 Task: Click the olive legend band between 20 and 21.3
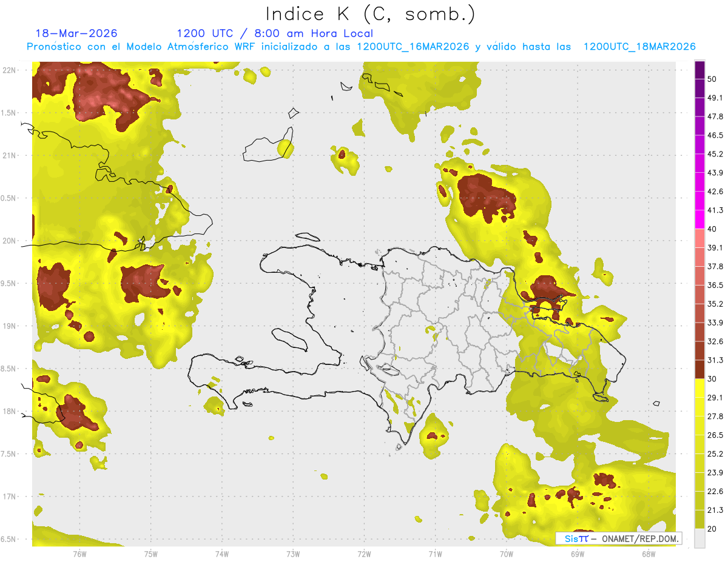(x=699, y=519)
